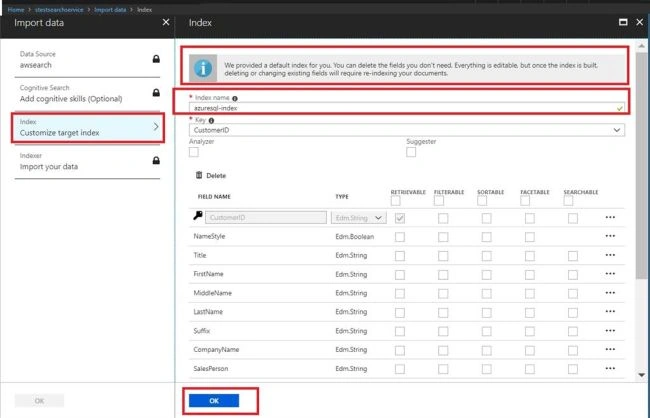Enable the Analyzer checkbox
Screen dimensions: 650x418
(x=194, y=152)
